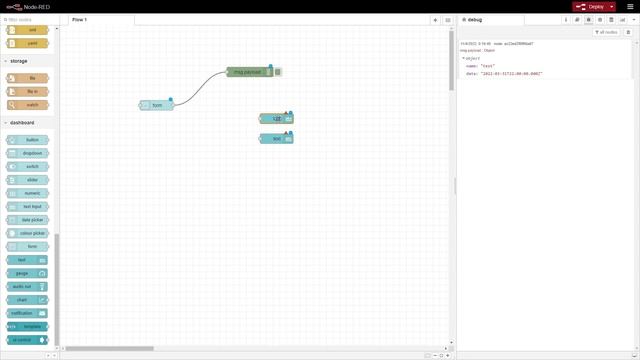Select the dashboard button node in palette
Viewport: 640px width, 360px height.
point(28,140)
